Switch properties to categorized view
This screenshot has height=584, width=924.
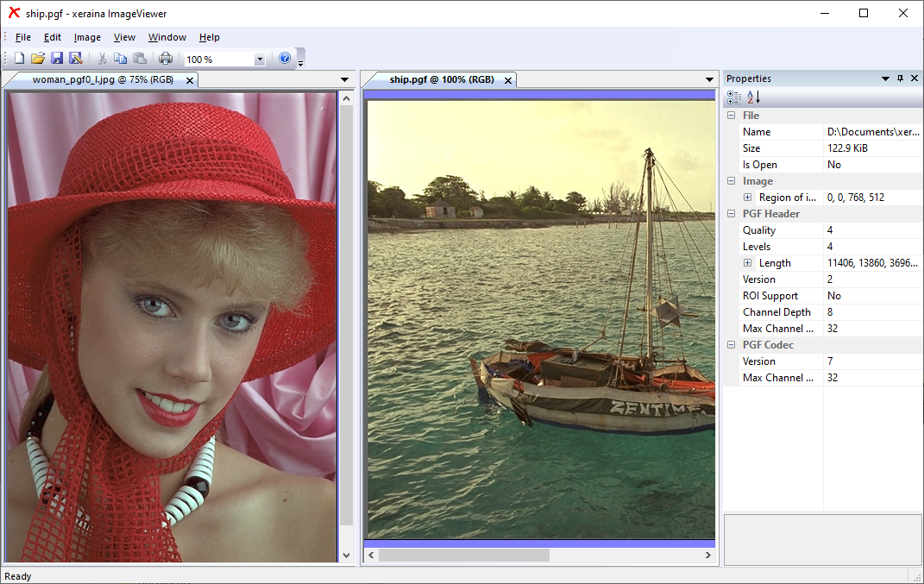[x=734, y=97]
